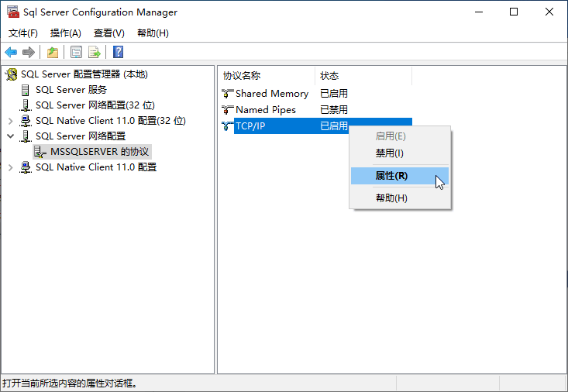The width and height of the screenshot is (568, 392).
Task: Select the SQL Native Client 11.0 配置 label
Action: point(96,167)
